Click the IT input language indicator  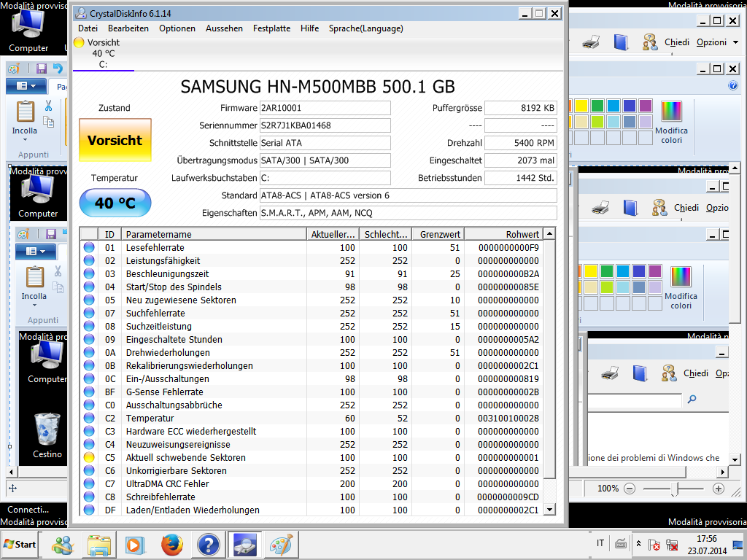(x=600, y=542)
